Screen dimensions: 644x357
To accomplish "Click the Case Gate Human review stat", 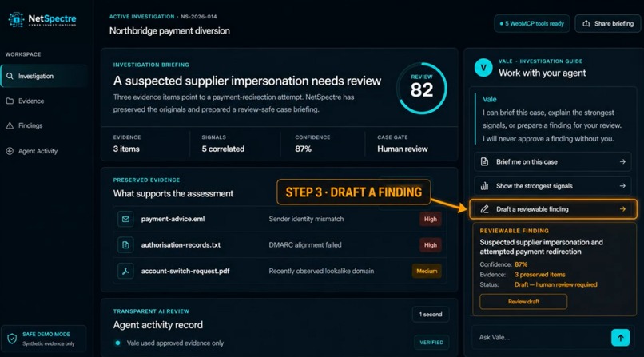I will click(x=403, y=144).
